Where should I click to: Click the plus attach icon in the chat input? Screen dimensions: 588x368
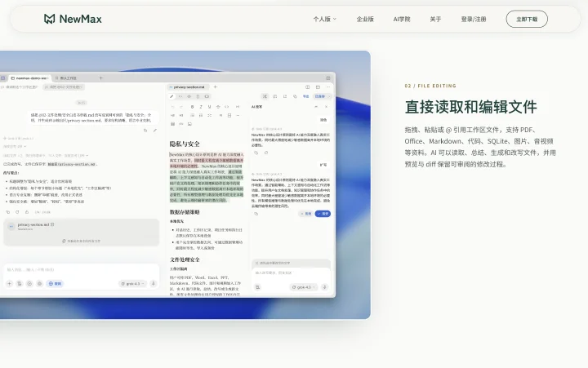point(9,284)
